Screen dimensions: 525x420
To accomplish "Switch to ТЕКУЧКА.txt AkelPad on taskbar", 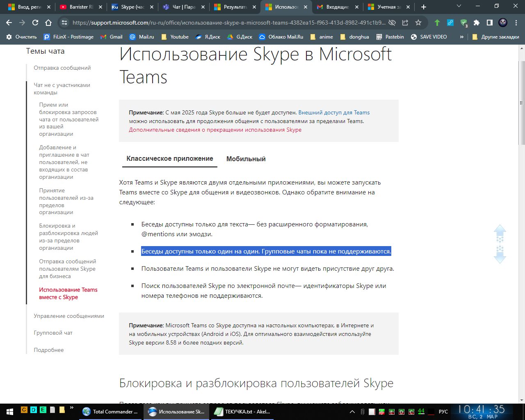I will (x=243, y=411).
